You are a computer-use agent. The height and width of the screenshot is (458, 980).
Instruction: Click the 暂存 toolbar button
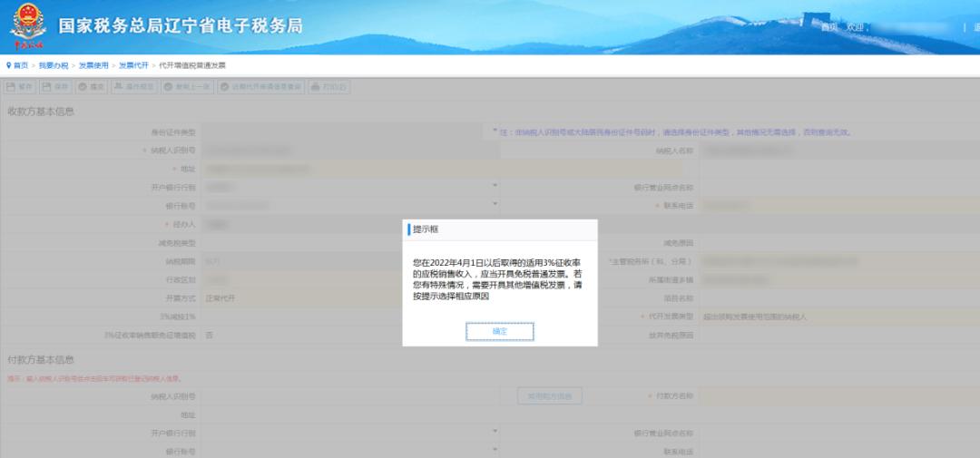coord(20,87)
